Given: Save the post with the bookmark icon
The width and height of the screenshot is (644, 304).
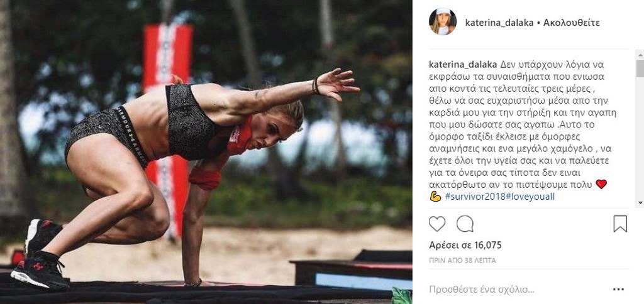Looking at the screenshot, I should click(x=620, y=224).
